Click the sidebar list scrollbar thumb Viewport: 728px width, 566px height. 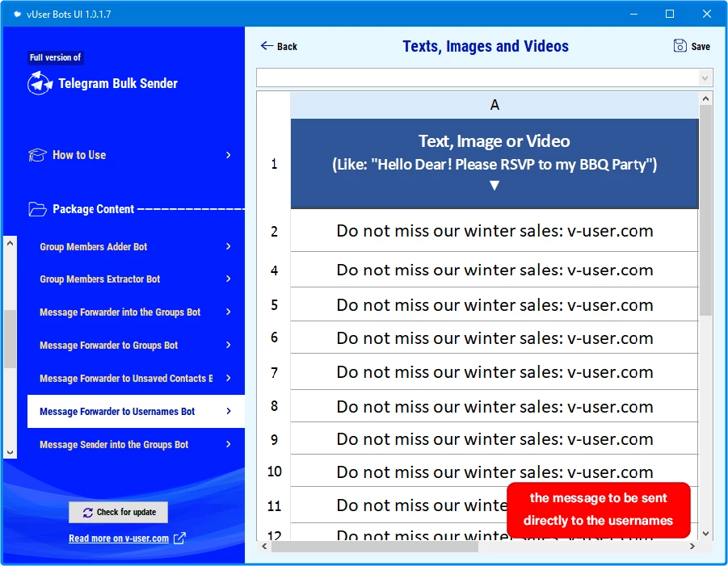pyautogui.click(x=10, y=338)
